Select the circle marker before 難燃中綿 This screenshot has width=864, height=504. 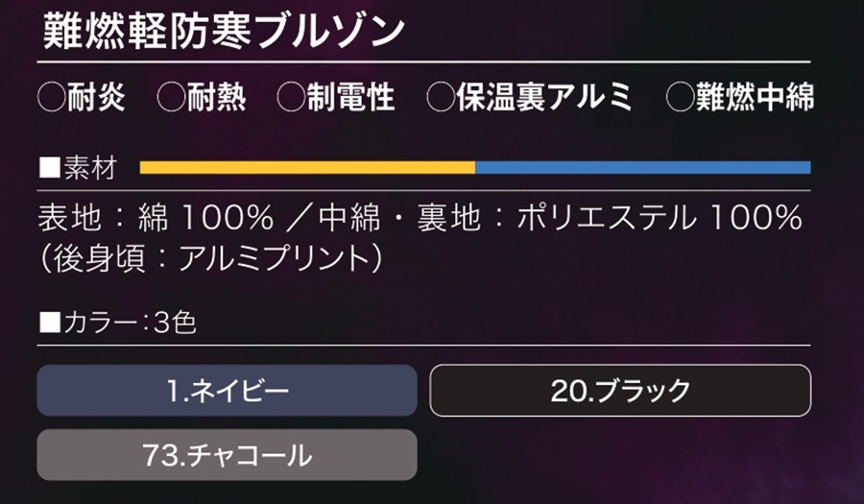[681, 97]
